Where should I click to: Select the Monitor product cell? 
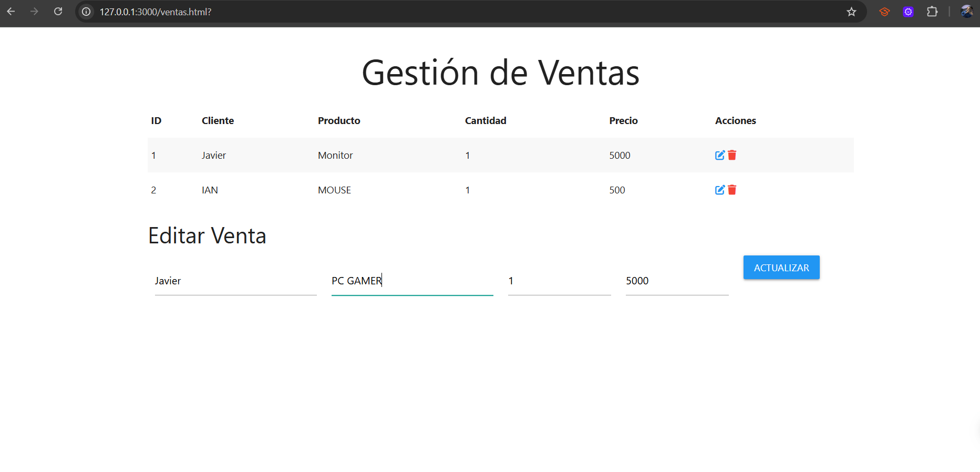335,156
